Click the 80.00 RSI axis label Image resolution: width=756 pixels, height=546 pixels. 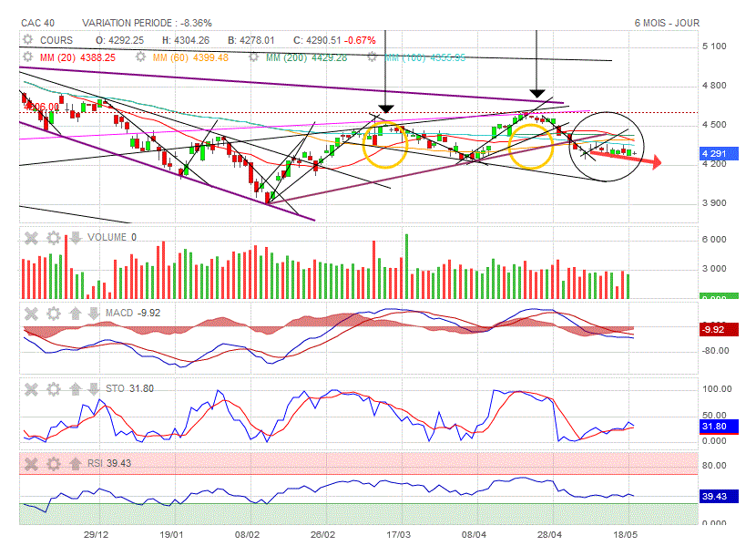(x=714, y=466)
